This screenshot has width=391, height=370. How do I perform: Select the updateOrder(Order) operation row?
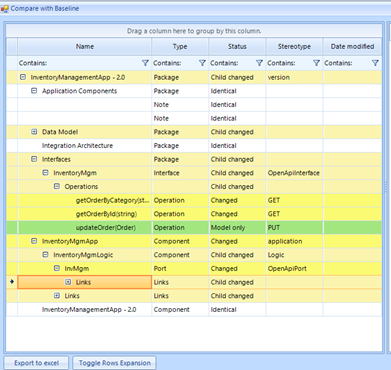click(x=194, y=228)
